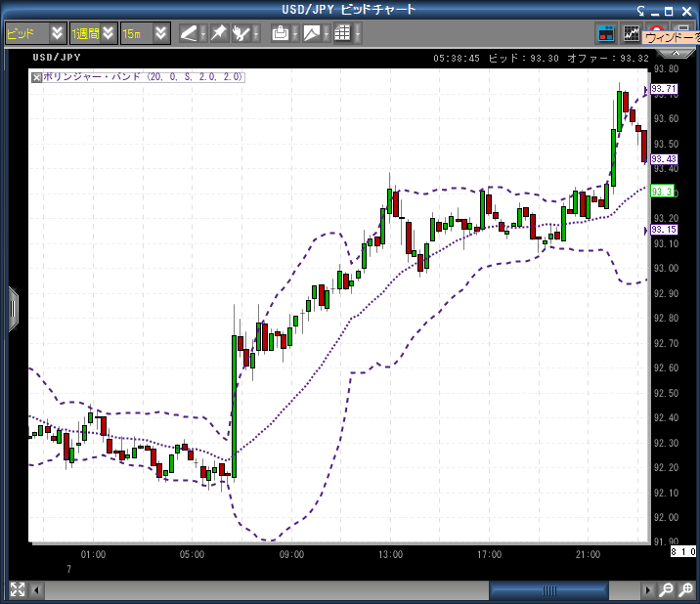
Task: Select the eraser drawing tool in toolbar
Action: tap(189, 33)
